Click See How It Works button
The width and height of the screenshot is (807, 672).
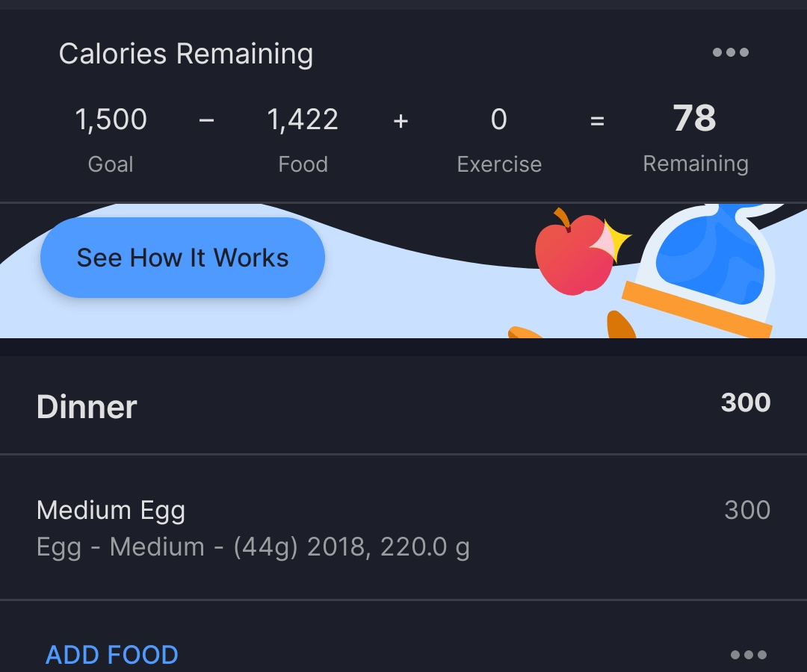[x=183, y=257]
